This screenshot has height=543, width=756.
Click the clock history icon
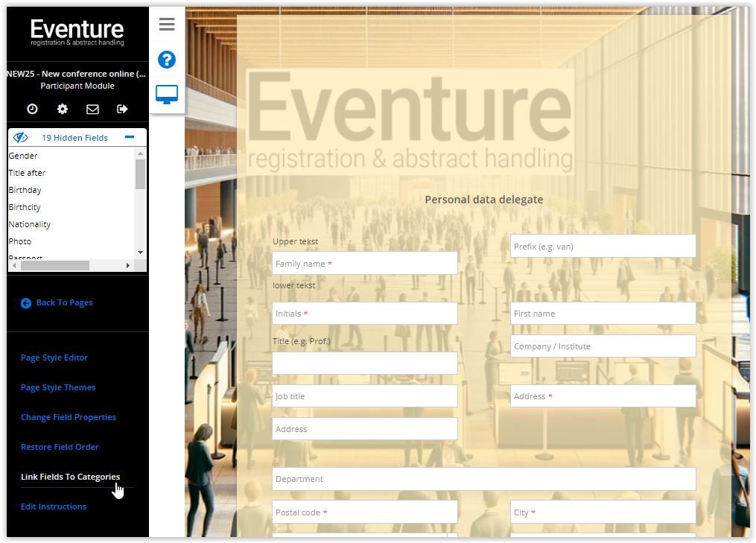[x=32, y=109]
